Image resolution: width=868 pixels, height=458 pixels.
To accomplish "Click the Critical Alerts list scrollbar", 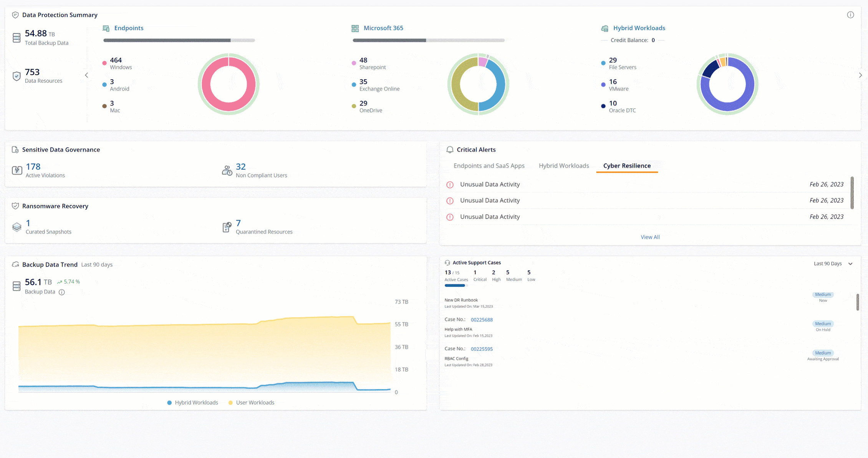I will (x=852, y=193).
